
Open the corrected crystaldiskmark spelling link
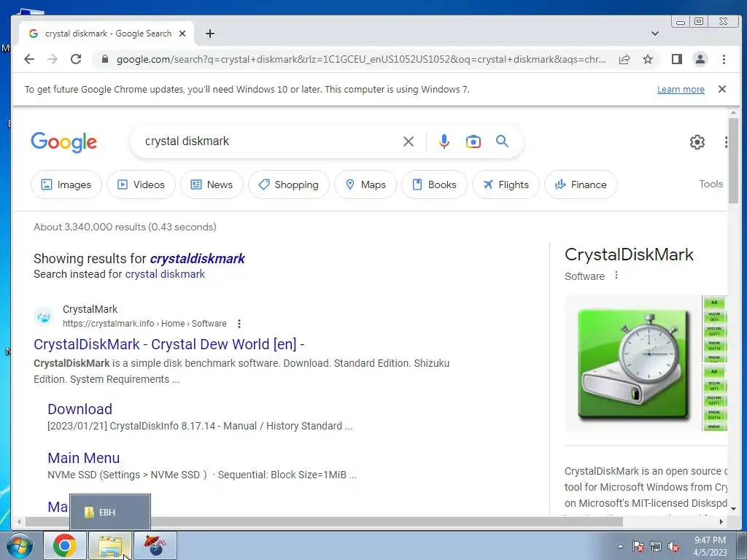197,259
